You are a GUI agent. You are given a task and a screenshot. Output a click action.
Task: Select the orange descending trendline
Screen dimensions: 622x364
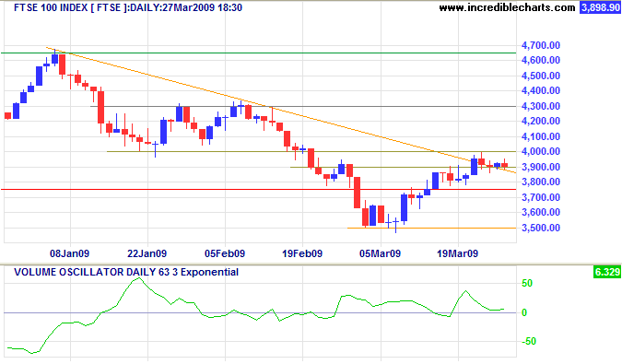click(281, 111)
